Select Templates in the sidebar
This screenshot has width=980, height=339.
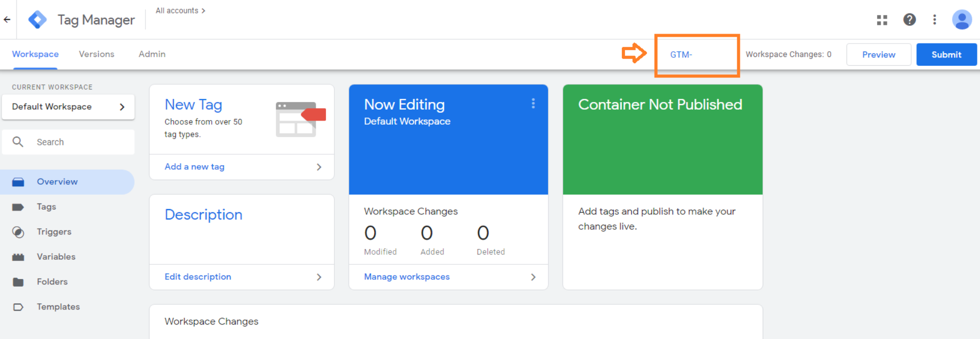point(67,307)
